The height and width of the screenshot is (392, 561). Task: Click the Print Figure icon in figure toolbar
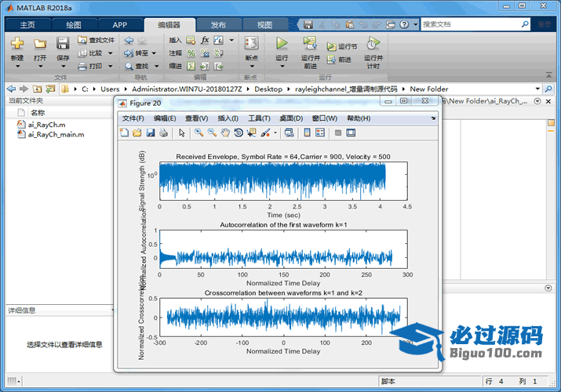tap(163, 132)
